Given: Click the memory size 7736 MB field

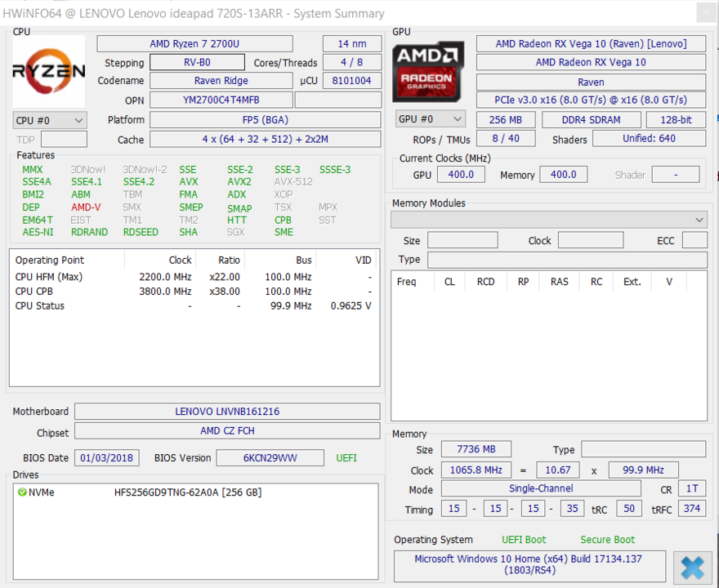Looking at the screenshot, I should click(476, 449).
